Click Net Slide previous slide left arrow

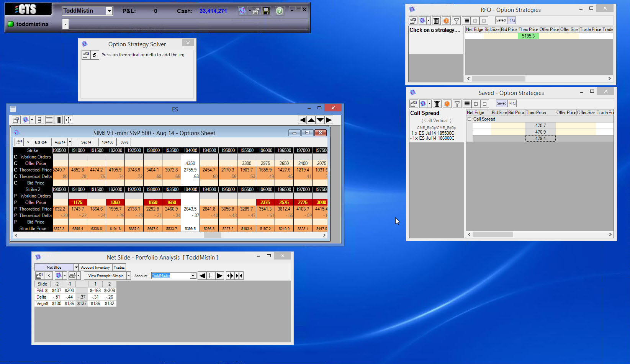pos(202,276)
